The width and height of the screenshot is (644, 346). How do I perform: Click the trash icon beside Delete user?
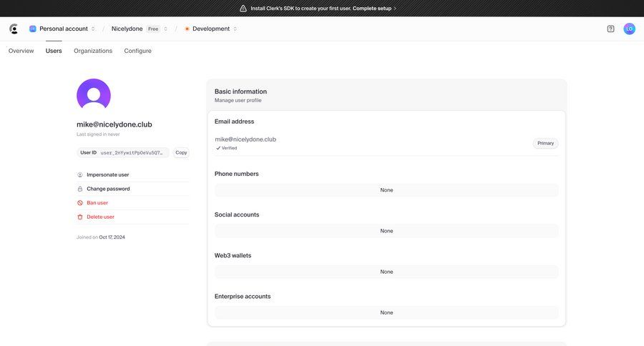(80, 217)
